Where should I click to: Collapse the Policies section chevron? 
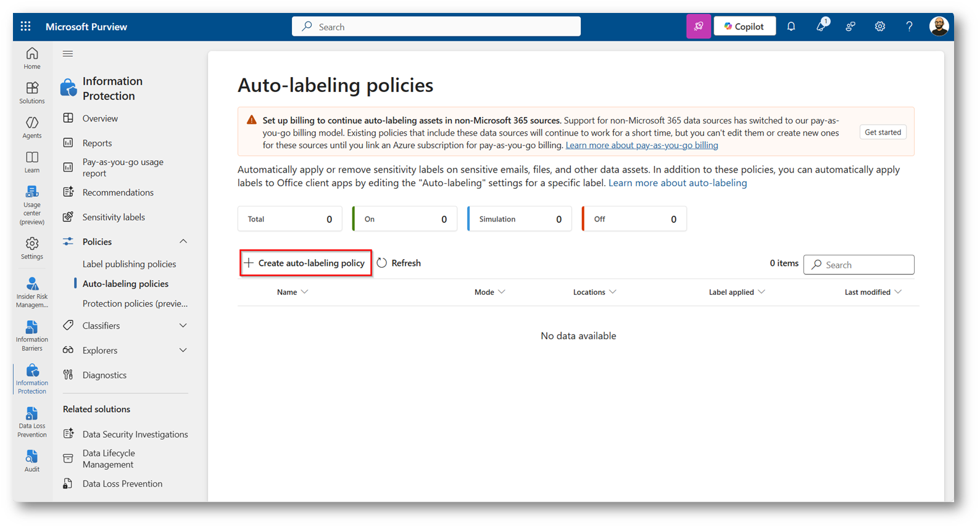[x=183, y=242]
